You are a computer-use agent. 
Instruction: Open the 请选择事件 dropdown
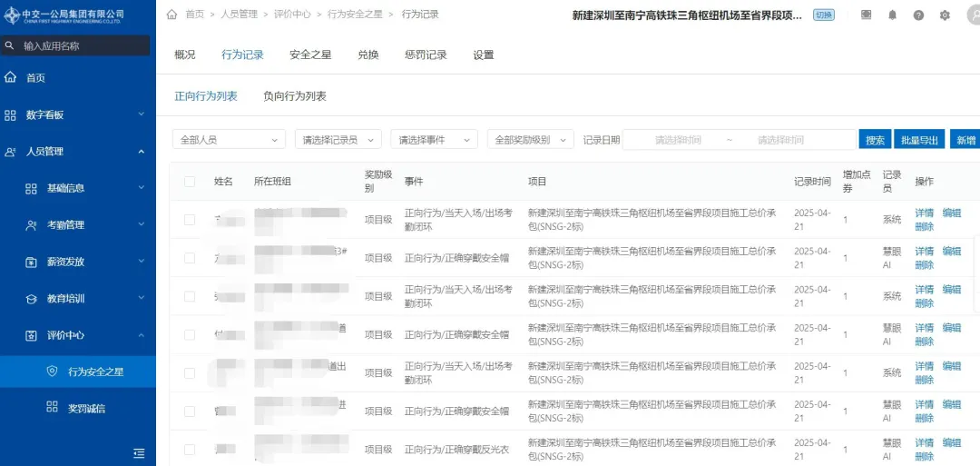(x=434, y=140)
